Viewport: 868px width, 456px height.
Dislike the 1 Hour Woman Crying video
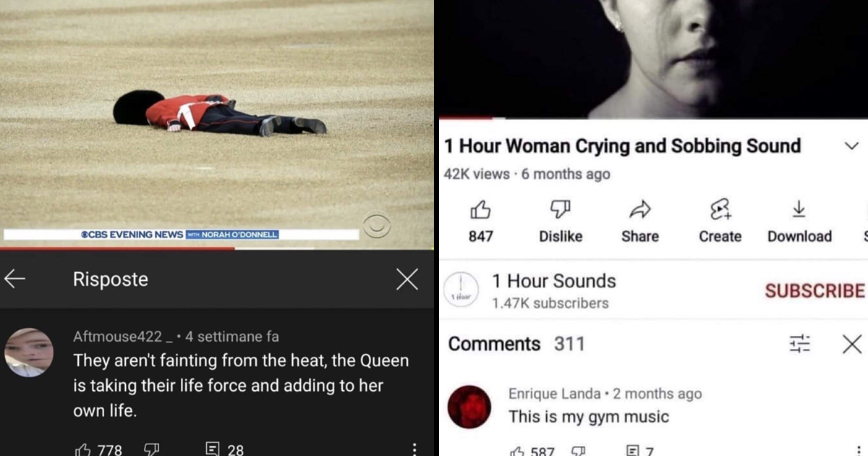pos(561,221)
